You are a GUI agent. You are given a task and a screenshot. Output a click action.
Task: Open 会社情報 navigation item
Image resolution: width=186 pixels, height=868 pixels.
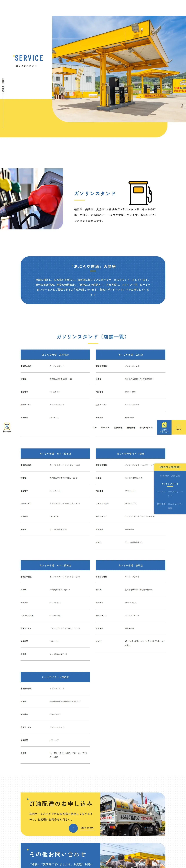coord(118,428)
